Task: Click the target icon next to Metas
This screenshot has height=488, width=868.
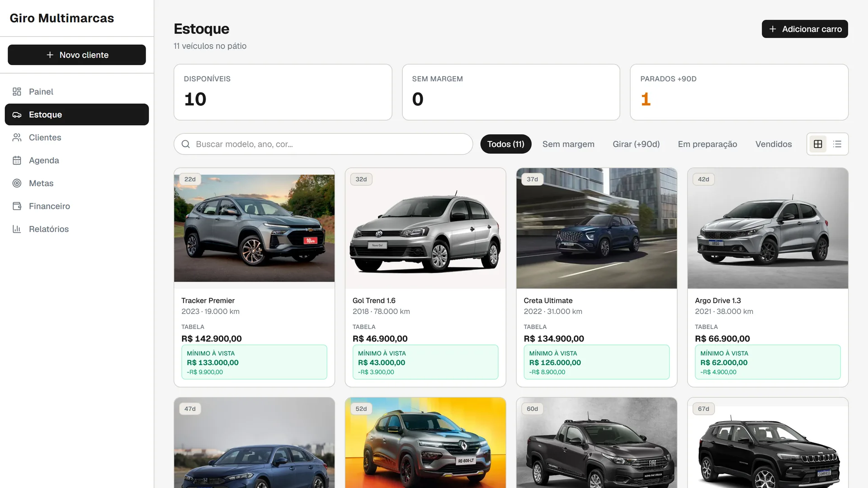Action: tap(17, 183)
